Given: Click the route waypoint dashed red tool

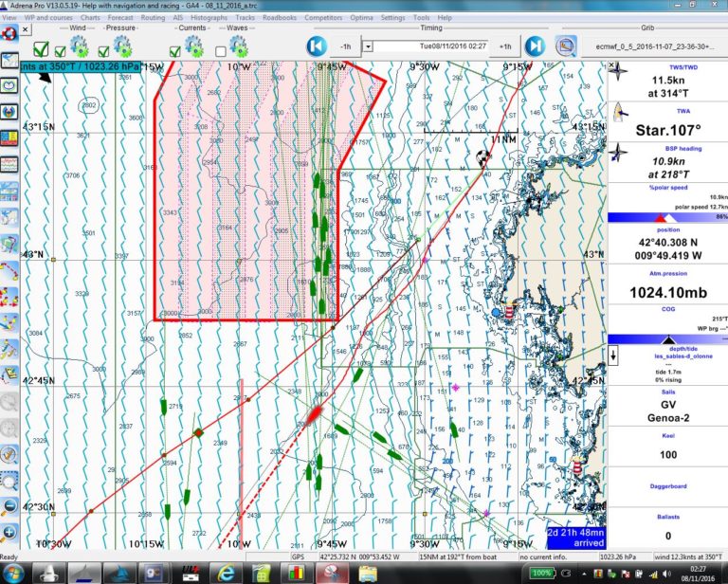Looking at the screenshot, I should [x=9, y=270].
